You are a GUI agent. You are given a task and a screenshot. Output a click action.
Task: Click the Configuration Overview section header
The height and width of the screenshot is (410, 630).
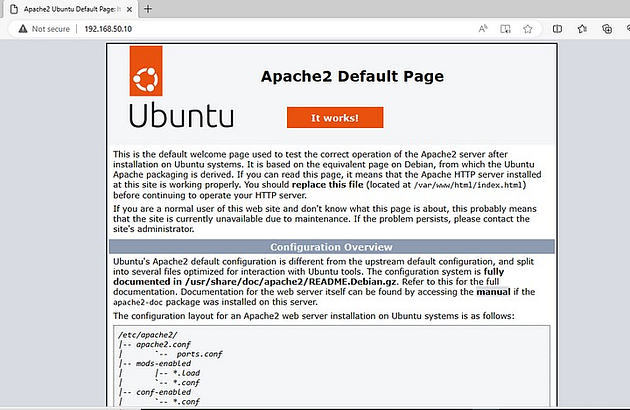click(x=331, y=247)
